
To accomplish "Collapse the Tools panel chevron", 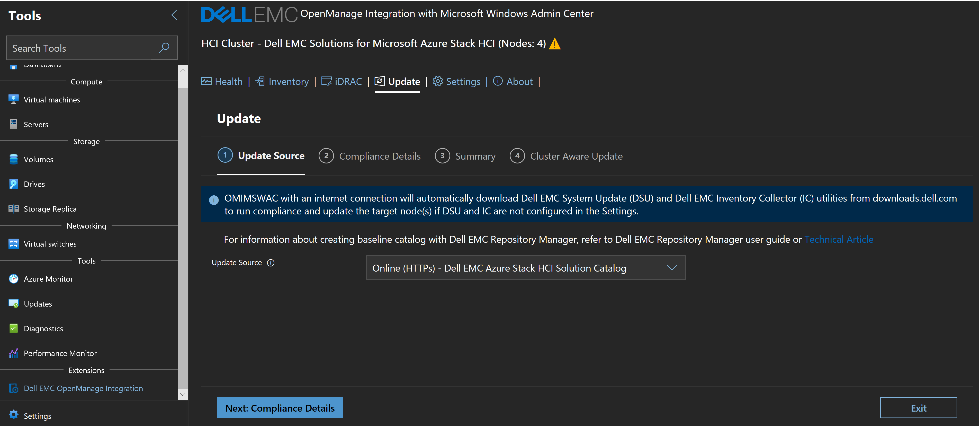I will tap(174, 15).
